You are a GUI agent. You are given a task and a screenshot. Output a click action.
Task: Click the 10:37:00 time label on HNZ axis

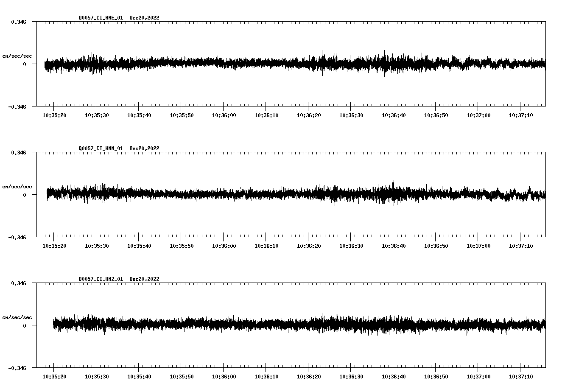pos(478,377)
